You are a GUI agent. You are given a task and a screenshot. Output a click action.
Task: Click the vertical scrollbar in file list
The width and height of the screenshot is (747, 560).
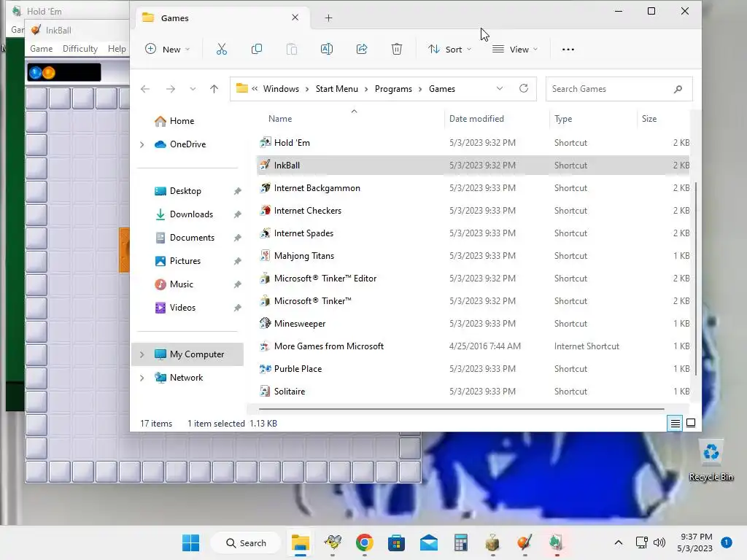coord(695,278)
